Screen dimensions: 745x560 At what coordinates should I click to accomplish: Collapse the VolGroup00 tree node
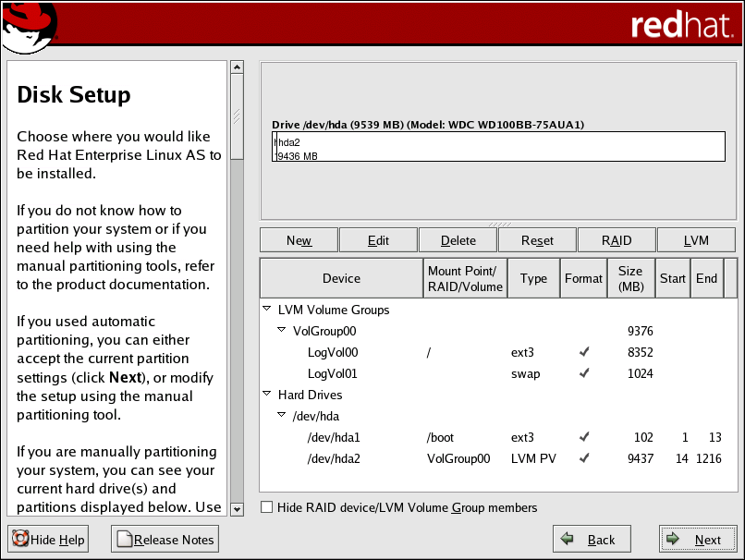tap(282, 331)
